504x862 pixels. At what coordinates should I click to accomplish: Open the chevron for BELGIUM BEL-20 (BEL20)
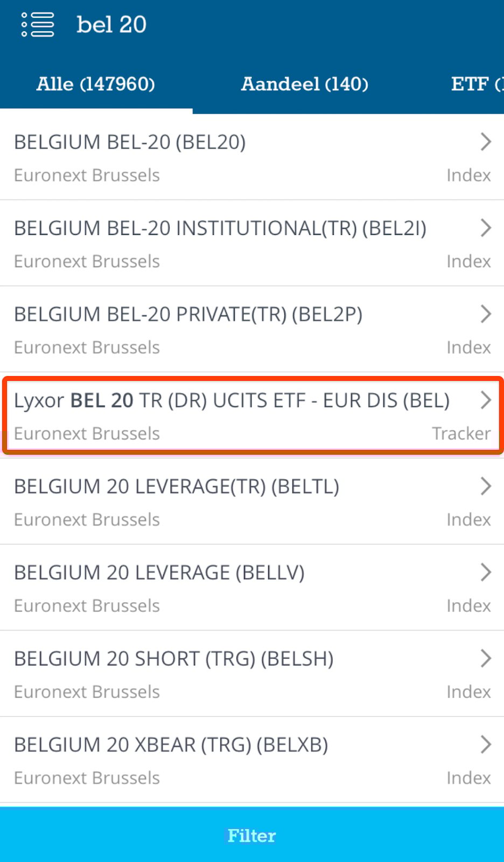click(x=486, y=142)
